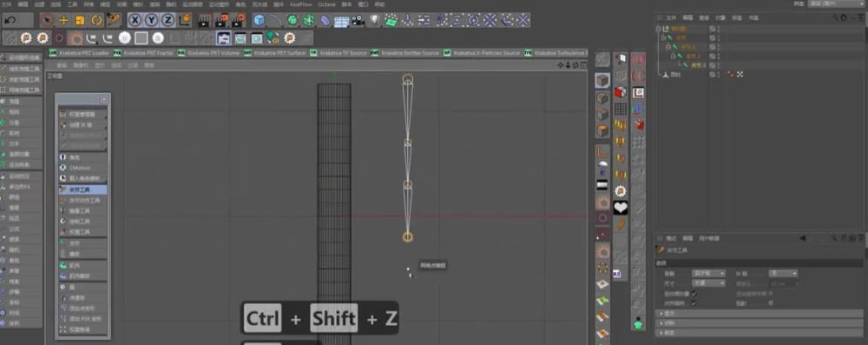Select the root joint circle at chain top
The height and width of the screenshot is (345, 868).
(x=408, y=79)
